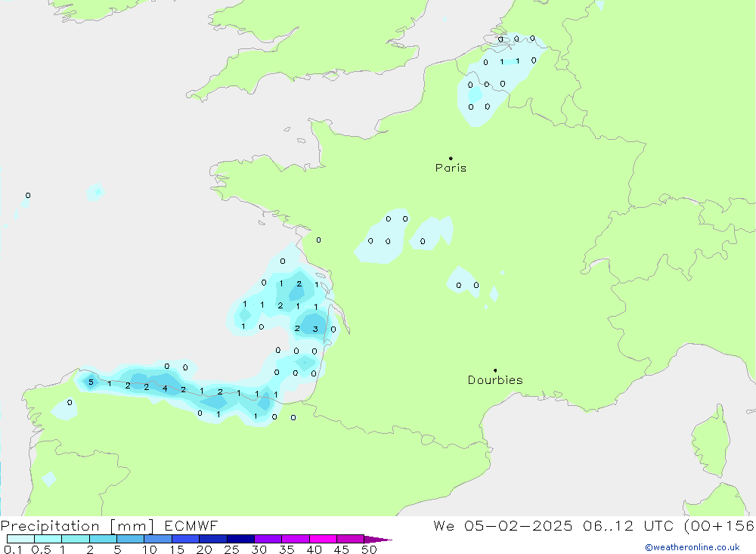Select the Paris city name label
The height and width of the screenshot is (554, 756).
451,169
